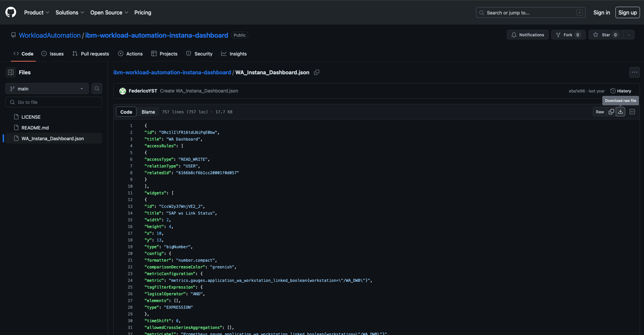This screenshot has height=335, width=644.
Task: Focus the Search or jump to field
Action: pos(531,12)
